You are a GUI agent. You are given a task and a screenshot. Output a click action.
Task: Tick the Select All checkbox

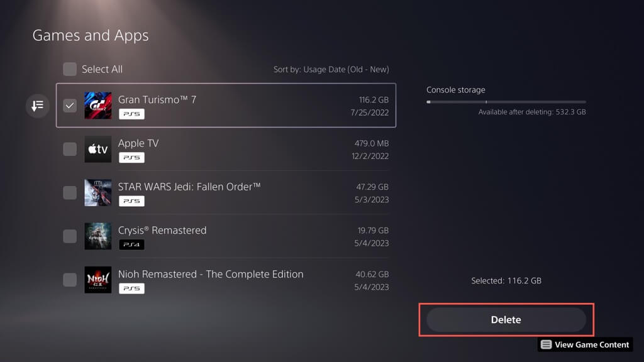70,69
